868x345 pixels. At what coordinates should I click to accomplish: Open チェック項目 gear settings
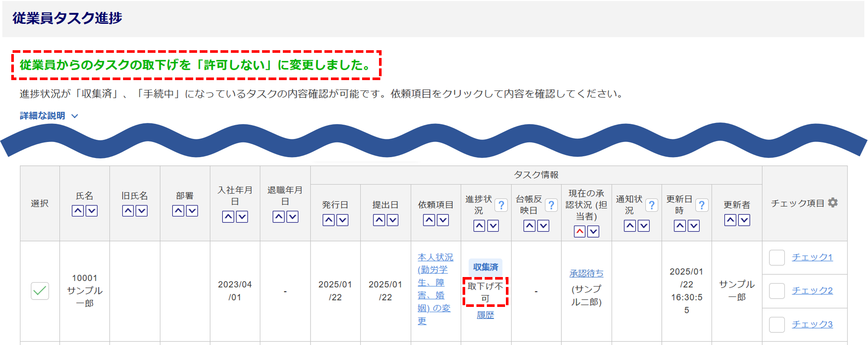[x=833, y=203]
